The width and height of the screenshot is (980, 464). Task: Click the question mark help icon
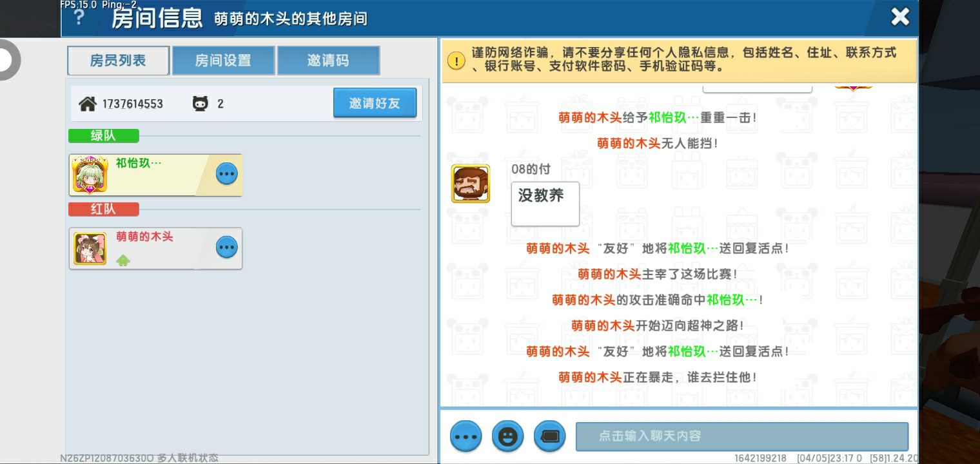coord(79,17)
